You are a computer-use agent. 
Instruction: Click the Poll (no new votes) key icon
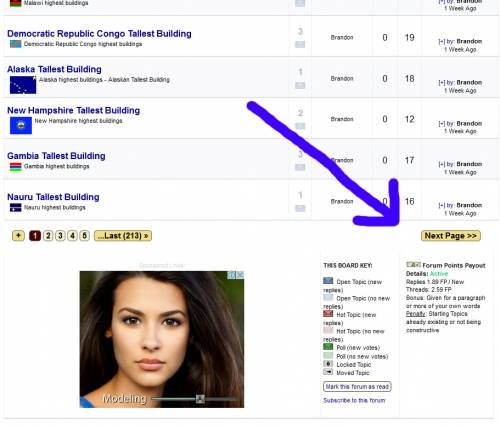pos(328,355)
